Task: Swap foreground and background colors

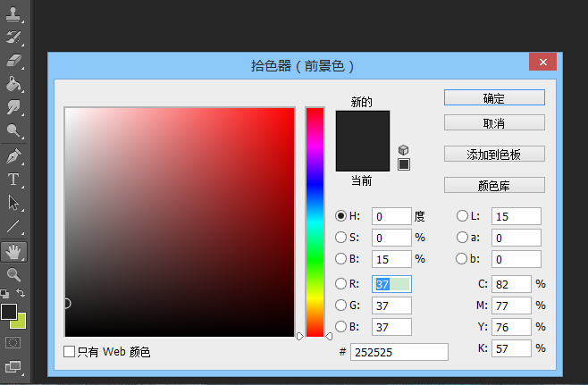Action: coord(21,293)
